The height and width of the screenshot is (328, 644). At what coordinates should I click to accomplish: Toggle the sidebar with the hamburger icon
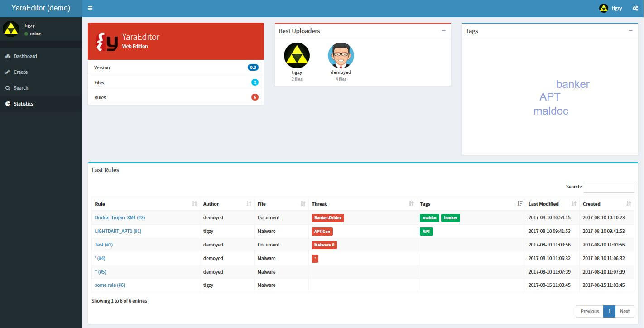tap(90, 8)
